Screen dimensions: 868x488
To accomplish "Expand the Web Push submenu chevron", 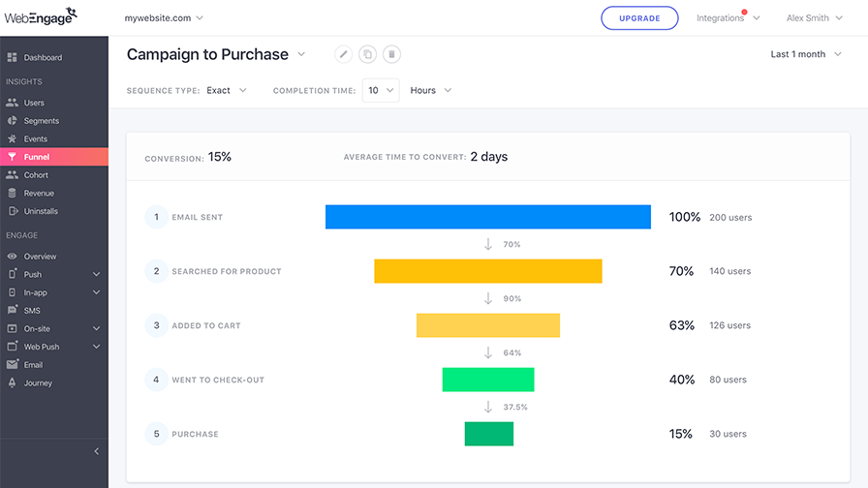I will tap(96, 347).
